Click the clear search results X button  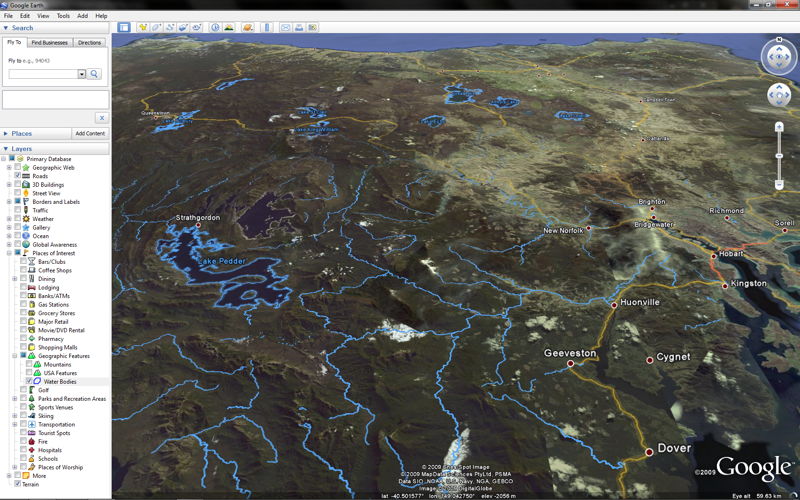(x=102, y=118)
